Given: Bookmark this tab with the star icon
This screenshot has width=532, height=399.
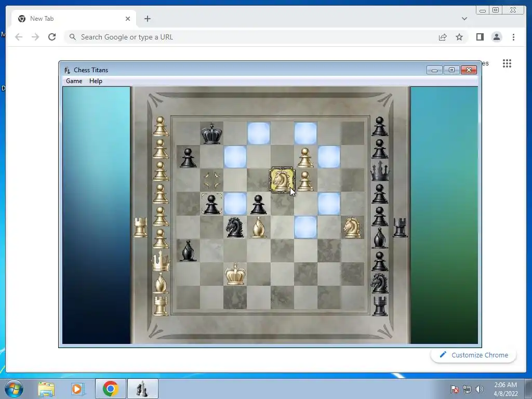Looking at the screenshot, I should (459, 37).
